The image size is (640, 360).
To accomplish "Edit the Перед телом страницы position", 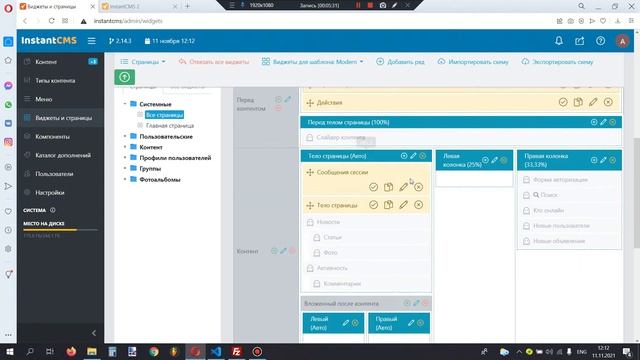I will coord(603,122).
